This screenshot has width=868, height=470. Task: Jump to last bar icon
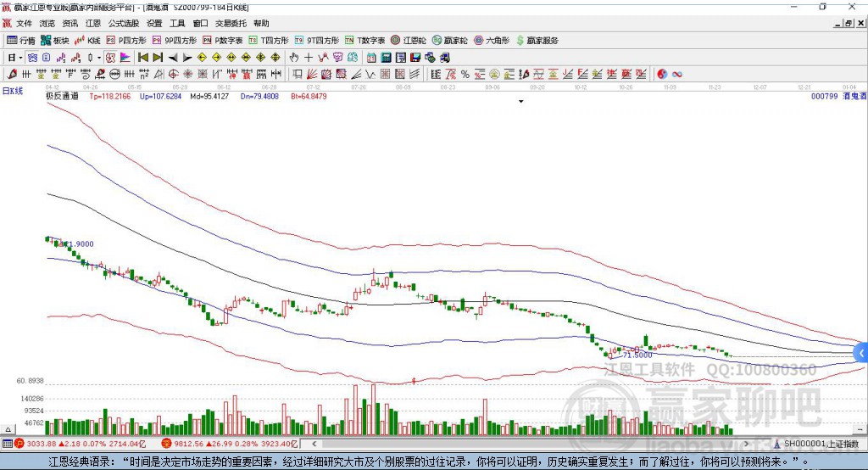pyautogui.click(x=158, y=58)
